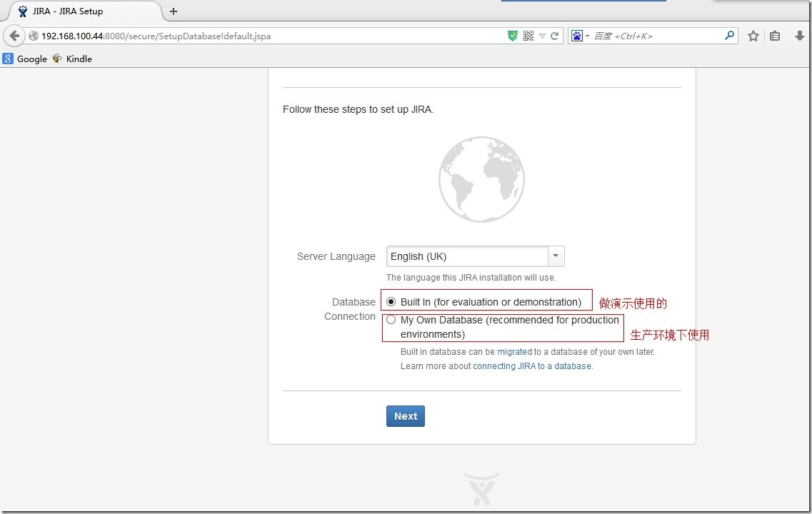Open a new tab with the plus button

174,11
